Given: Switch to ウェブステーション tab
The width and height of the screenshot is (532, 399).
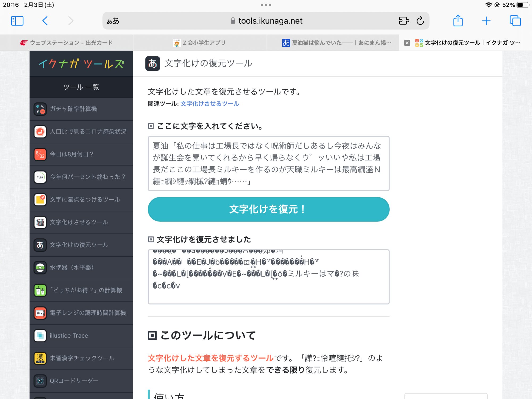Looking at the screenshot, I should [66, 43].
